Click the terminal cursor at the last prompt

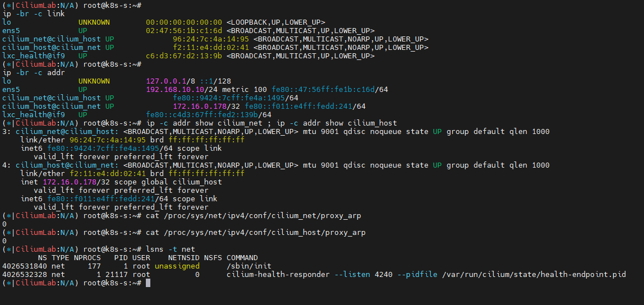click(148, 283)
